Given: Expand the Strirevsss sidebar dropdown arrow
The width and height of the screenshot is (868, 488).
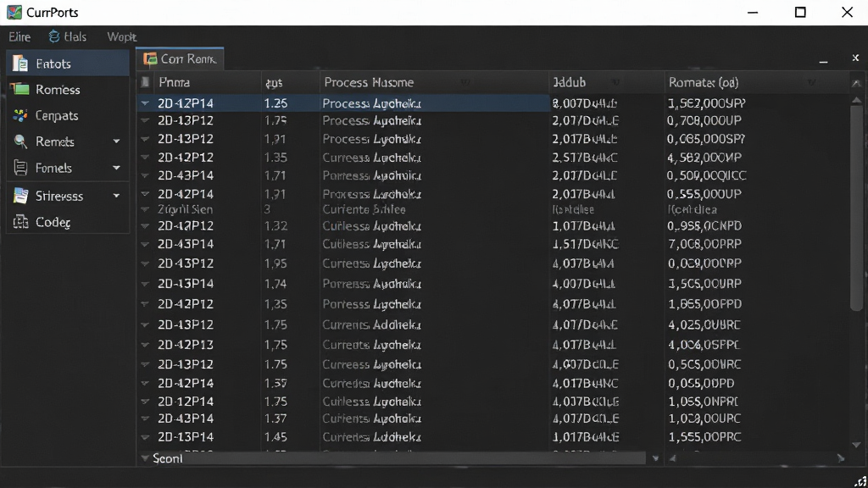Looking at the screenshot, I should click(116, 196).
